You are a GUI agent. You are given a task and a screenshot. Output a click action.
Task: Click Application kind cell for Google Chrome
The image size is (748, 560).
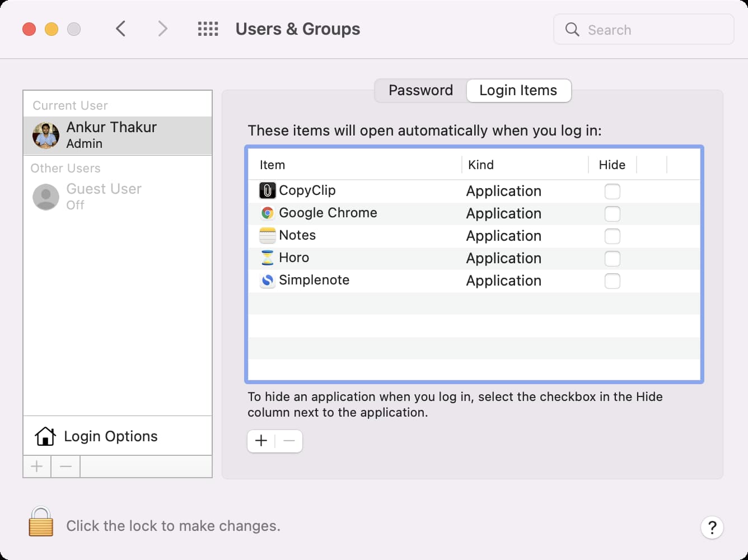click(504, 214)
